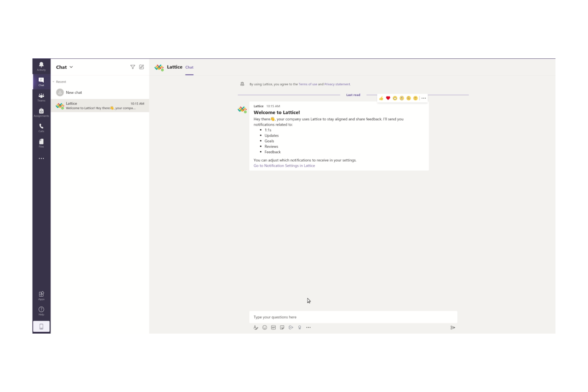Open the emoji picker in compose bar
Screen dimensions: 588x392
(265, 328)
